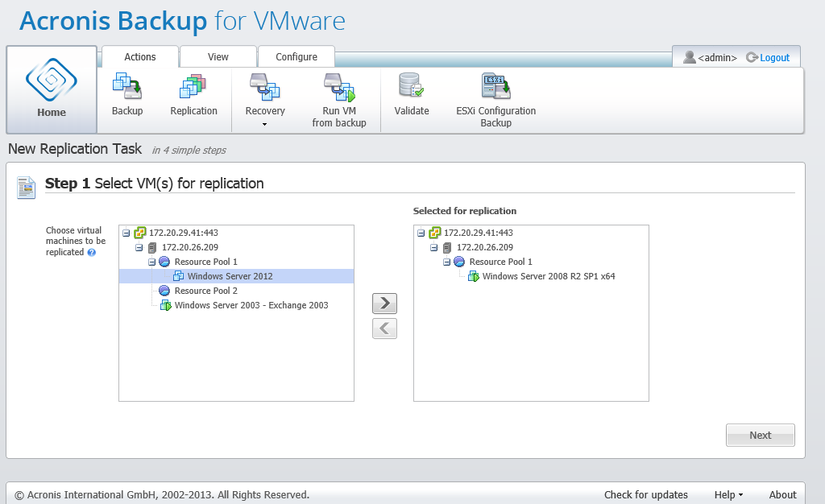
Task: Select Windows Server 2003 - Exchange 2003 VM
Action: coord(251,305)
